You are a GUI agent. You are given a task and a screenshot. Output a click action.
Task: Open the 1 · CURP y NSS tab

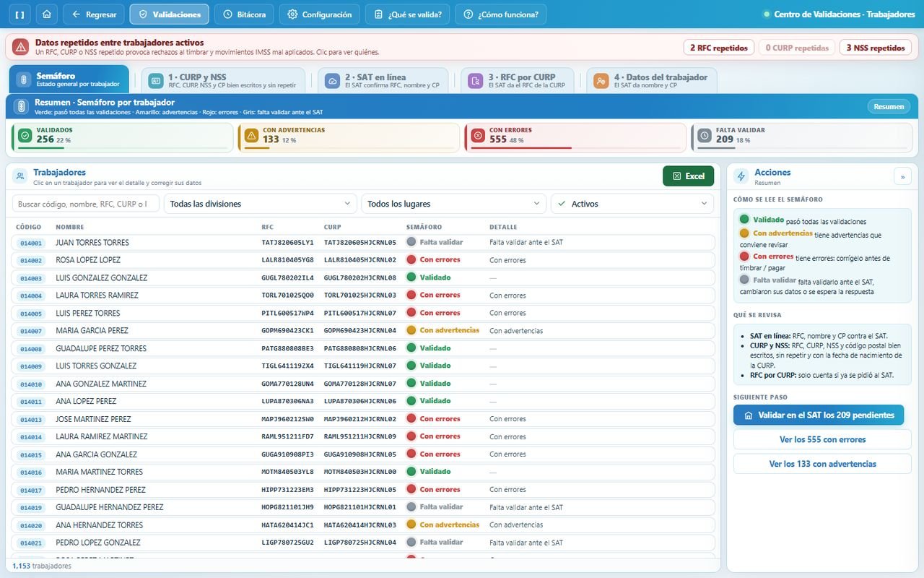223,80
